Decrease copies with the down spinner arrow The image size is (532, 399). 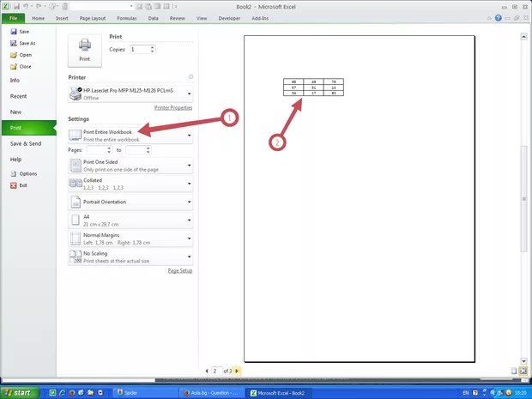coord(153,51)
